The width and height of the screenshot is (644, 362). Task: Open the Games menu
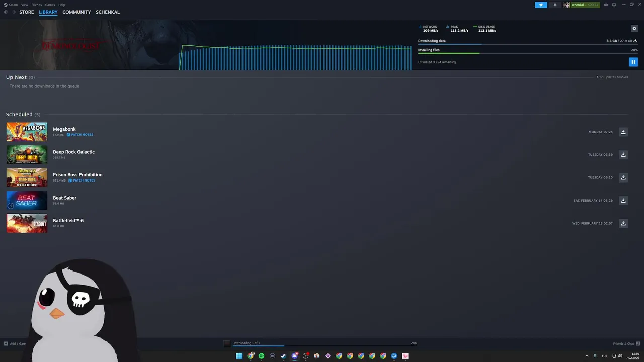point(50,5)
